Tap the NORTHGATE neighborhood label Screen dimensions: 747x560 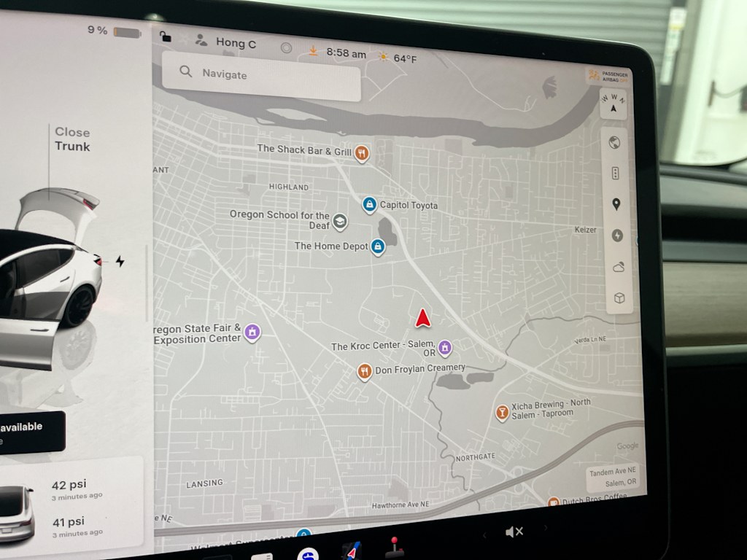click(x=476, y=457)
